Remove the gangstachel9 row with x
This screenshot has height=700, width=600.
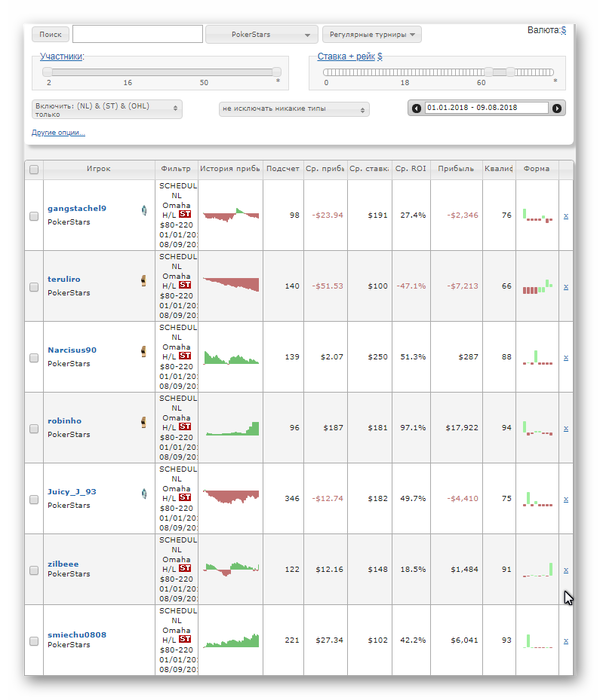[566, 217]
